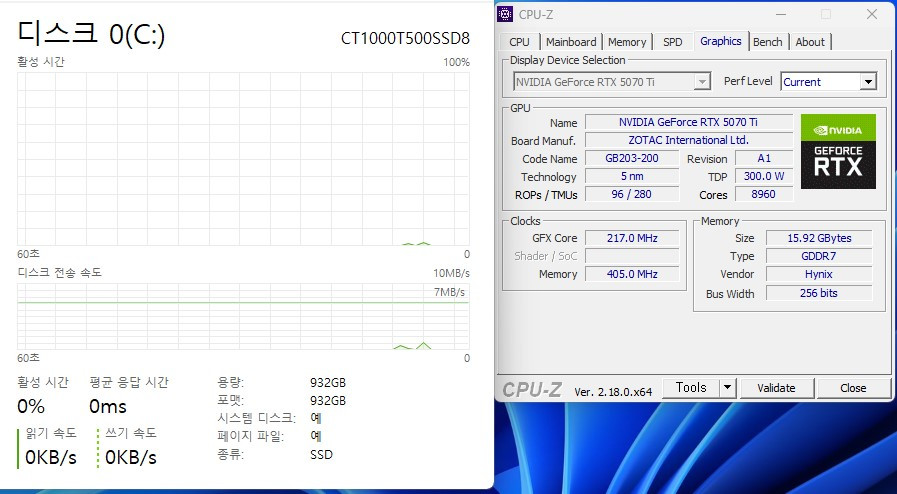This screenshot has width=897, height=494.
Task: Go to the About tab
Action: [x=810, y=42]
